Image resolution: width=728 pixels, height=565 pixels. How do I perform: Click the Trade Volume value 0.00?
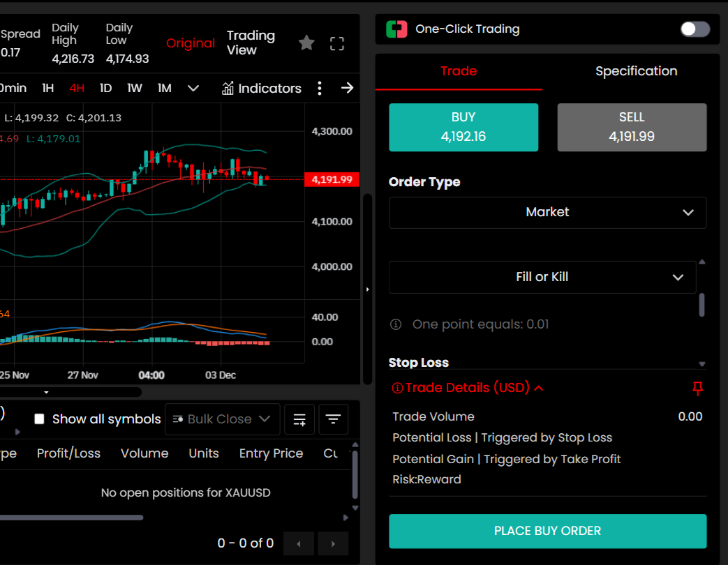[x=690, y=416]
